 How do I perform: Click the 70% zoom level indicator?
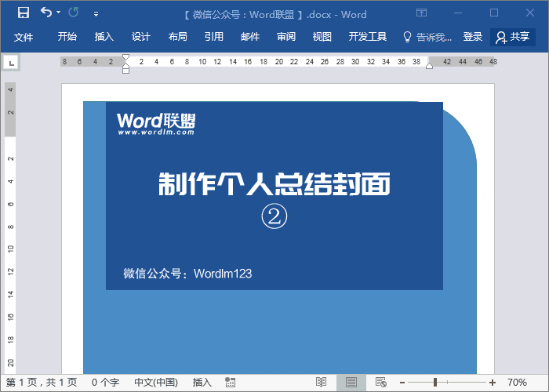517,383
